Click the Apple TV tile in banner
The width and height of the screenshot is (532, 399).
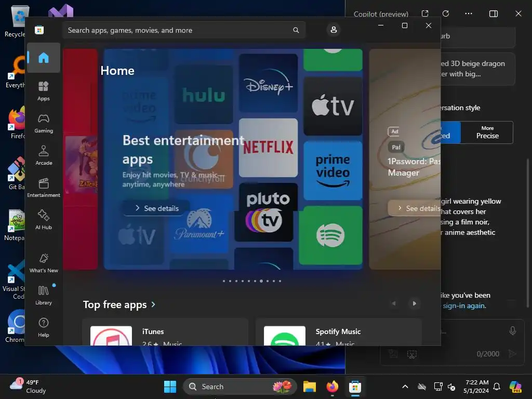point(333,106)
